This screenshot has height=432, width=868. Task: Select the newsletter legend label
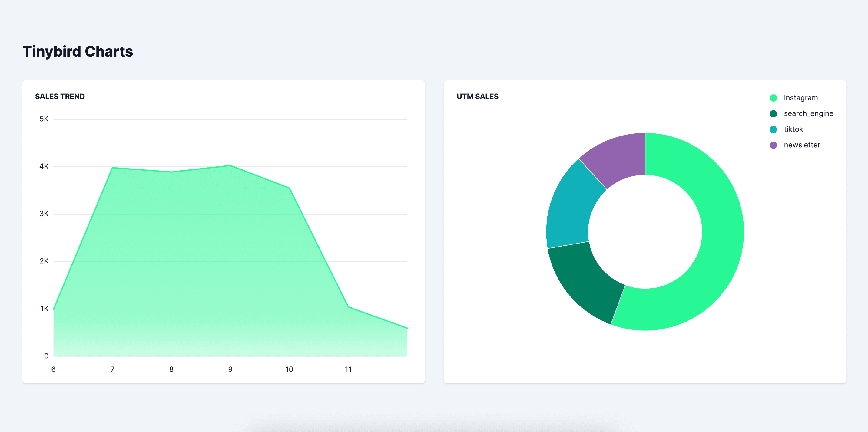coord(802,145)
